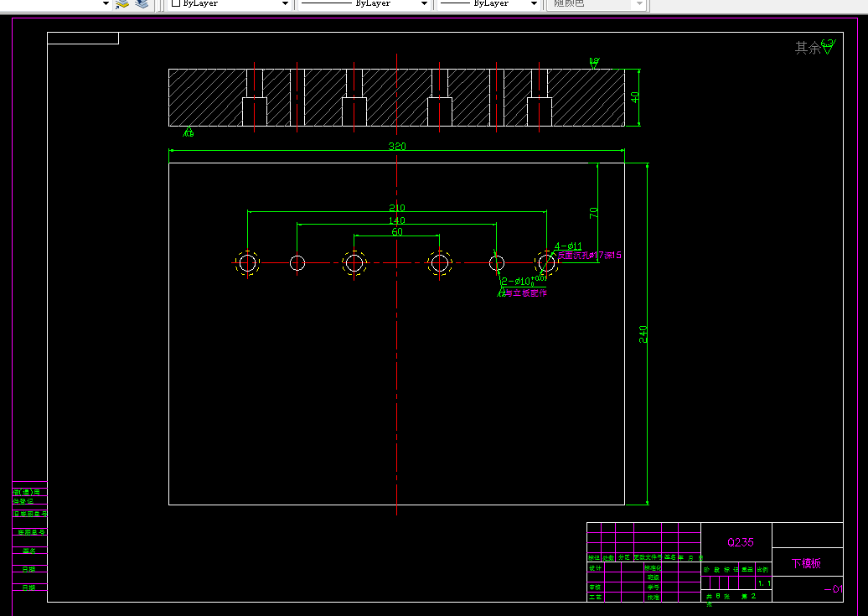This screenshot has width=868, height=616.
Task: Pick the rightmost counterbored hole circle
Action: (x=546, y=262)
